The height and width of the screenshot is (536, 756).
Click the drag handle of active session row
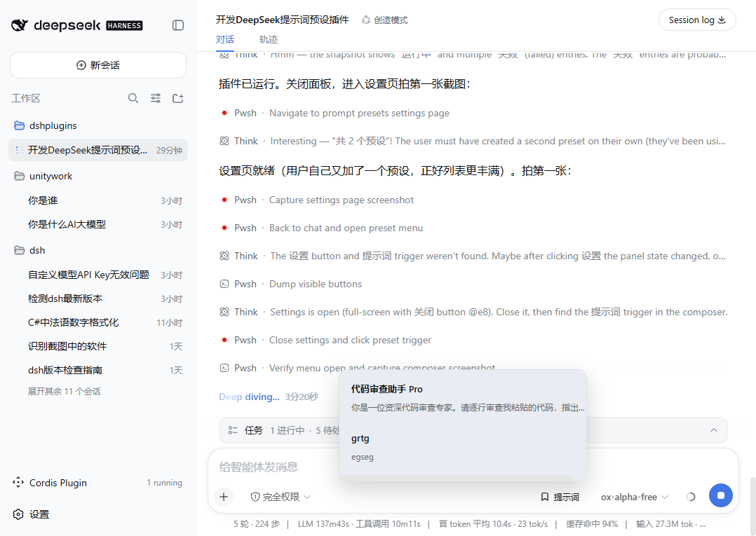point(19,150)
